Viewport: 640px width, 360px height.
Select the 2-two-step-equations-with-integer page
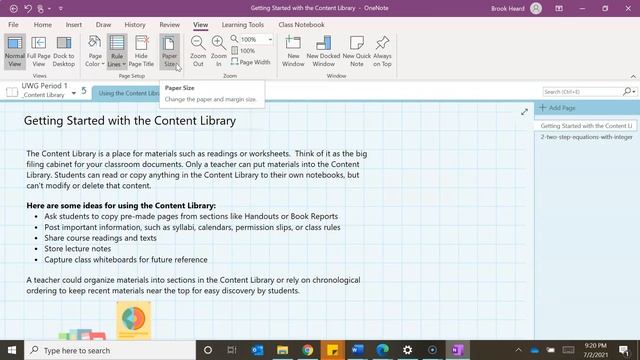(586, 137)
